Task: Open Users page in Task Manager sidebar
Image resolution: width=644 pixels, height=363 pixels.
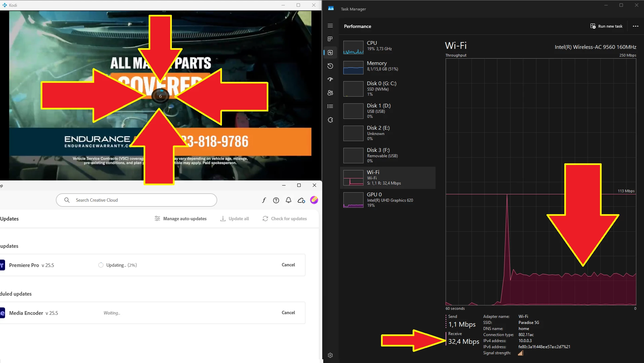Action: pos(330,93)
